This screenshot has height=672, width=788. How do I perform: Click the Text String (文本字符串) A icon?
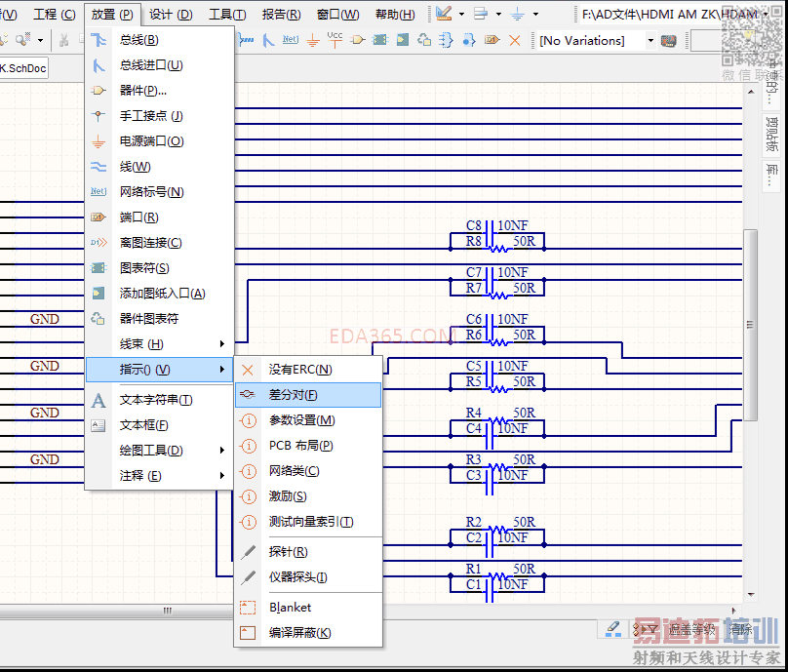[98, 400]
